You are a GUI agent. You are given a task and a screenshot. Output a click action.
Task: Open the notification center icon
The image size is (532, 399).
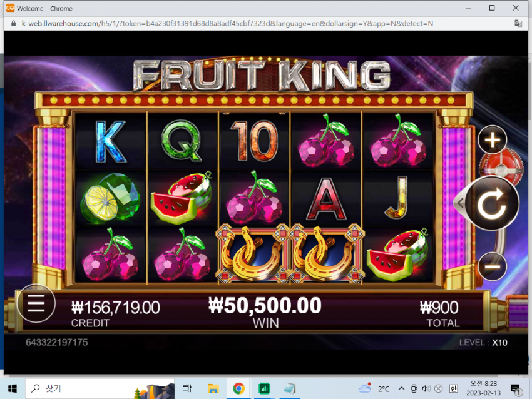[516, 389]
